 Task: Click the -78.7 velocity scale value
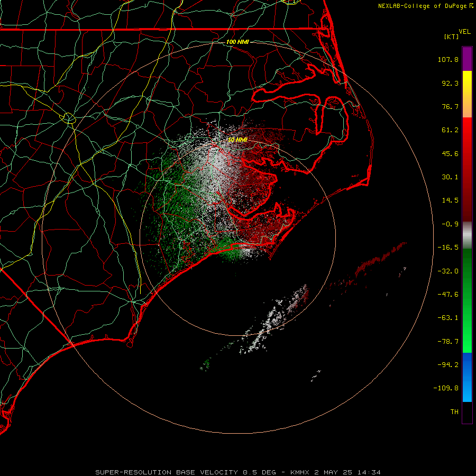coord(448,342)
